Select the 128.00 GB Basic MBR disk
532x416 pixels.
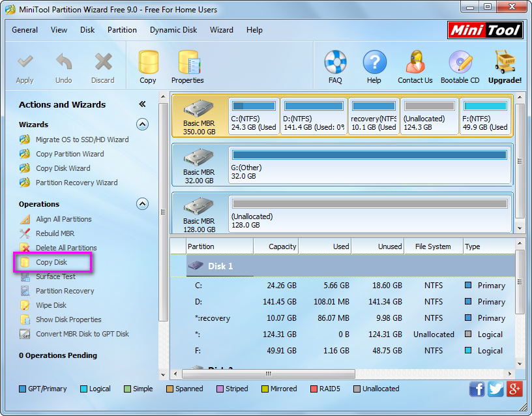point(199,213)
